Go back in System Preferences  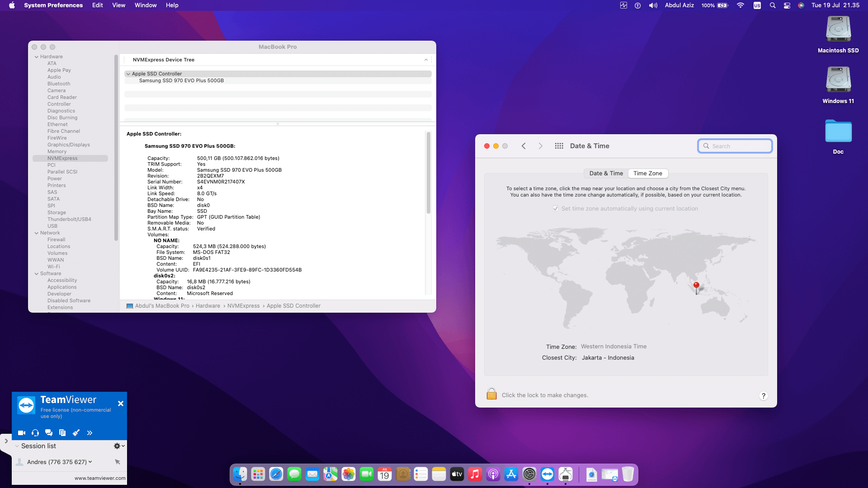click(x=524, y=146)
